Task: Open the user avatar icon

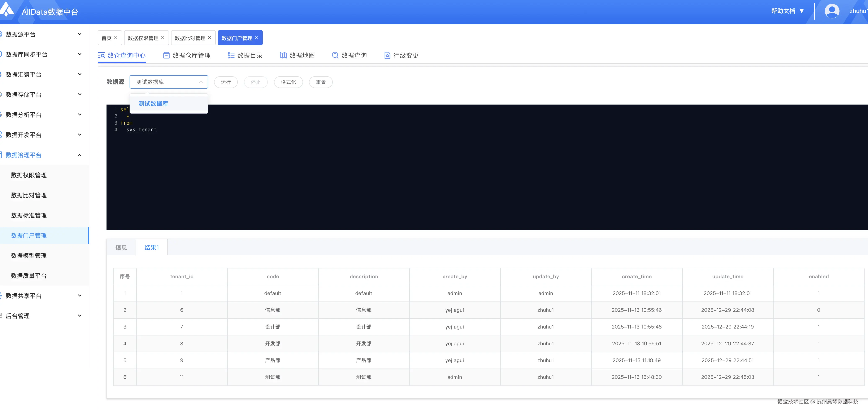Action: coord(832,11)
